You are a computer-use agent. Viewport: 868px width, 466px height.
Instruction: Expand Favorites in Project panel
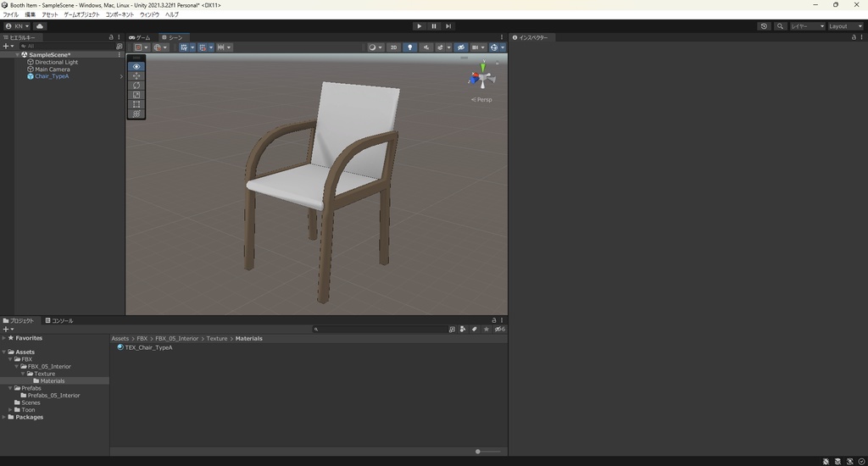[4, 338]
